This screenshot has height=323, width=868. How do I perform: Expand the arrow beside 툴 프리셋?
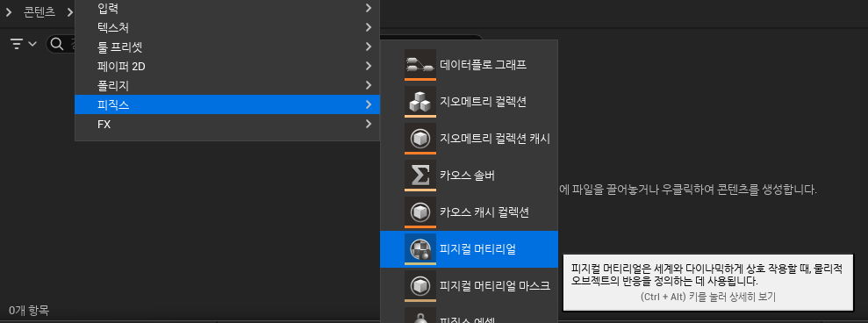point(369,47)
